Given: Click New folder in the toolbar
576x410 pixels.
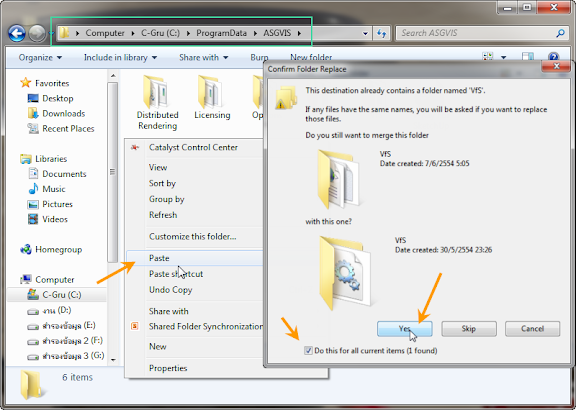Looking at the screenshot, I should pos(311,57).
